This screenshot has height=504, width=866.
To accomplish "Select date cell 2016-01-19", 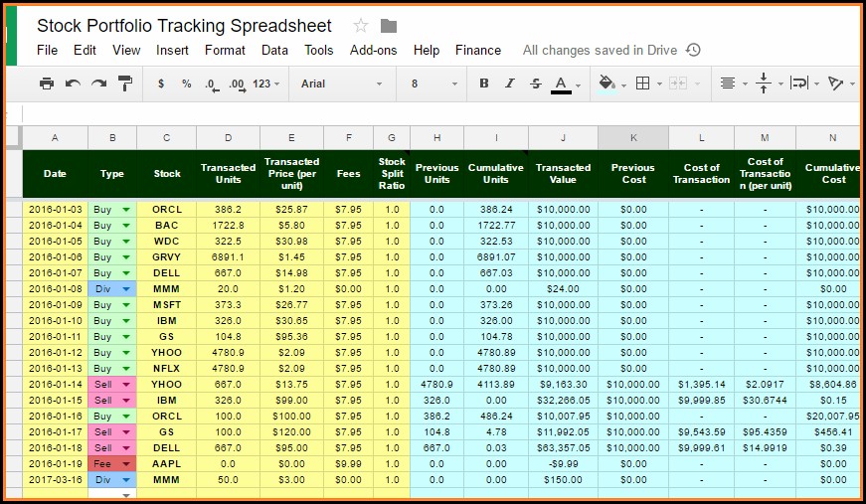I will [56, 464].
